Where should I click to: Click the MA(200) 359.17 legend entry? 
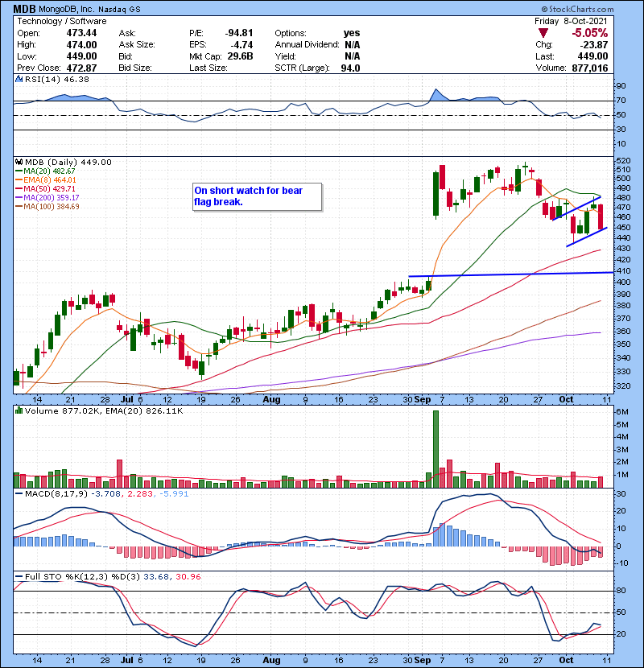pyautogui.click(x=47, y=198)
